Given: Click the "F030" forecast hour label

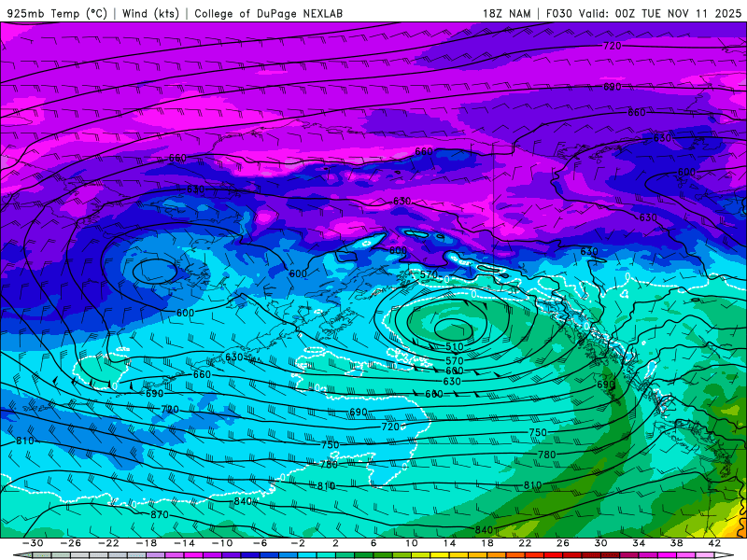Looking at the screenshot, I should click(x=558, y=14).
